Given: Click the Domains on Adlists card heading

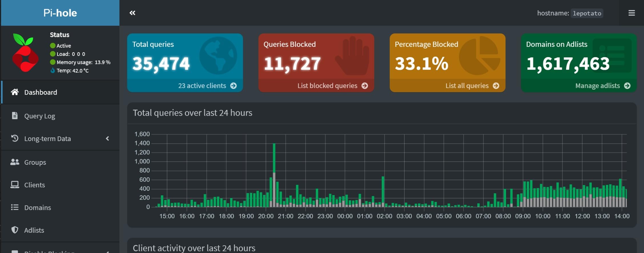Looking at the screenshot, I should 557,44.
